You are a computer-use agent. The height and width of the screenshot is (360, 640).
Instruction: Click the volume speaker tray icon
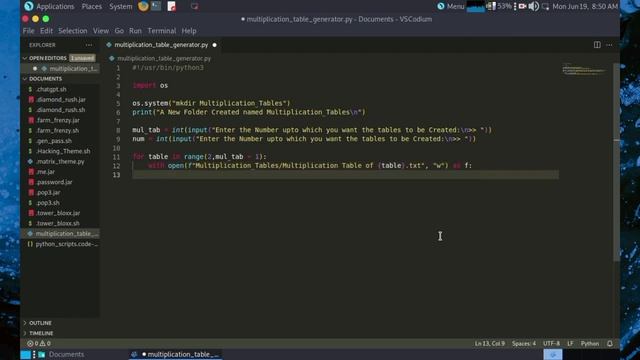tap(533, 6)
